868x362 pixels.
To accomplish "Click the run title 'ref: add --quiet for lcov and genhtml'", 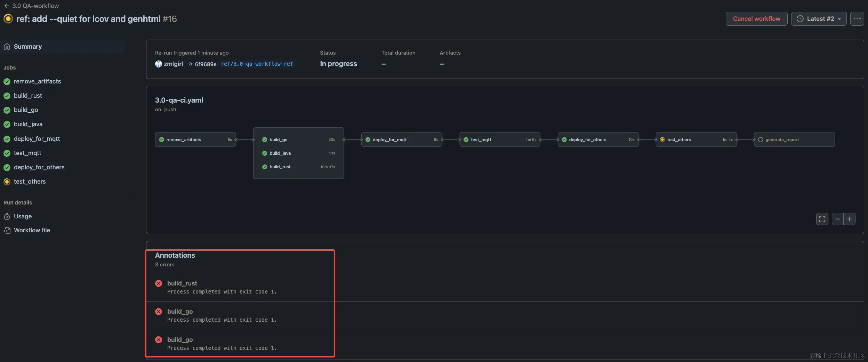I will pos(88,19).
